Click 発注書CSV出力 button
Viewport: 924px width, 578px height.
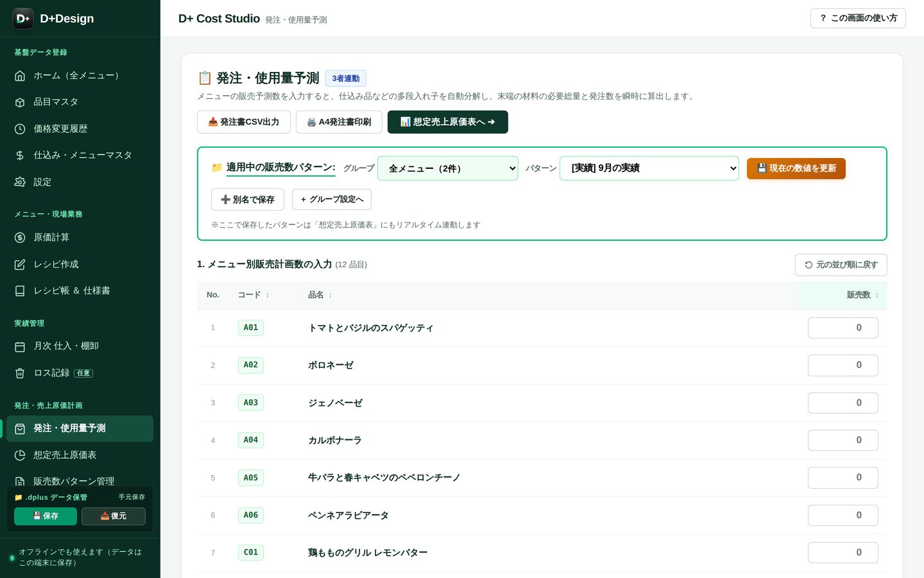tap(244, 122)
